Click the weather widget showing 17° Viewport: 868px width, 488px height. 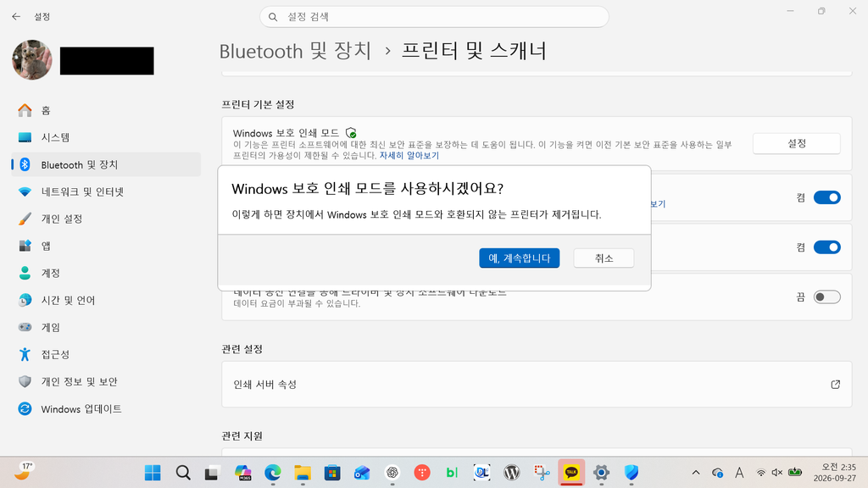coord(23,471)
